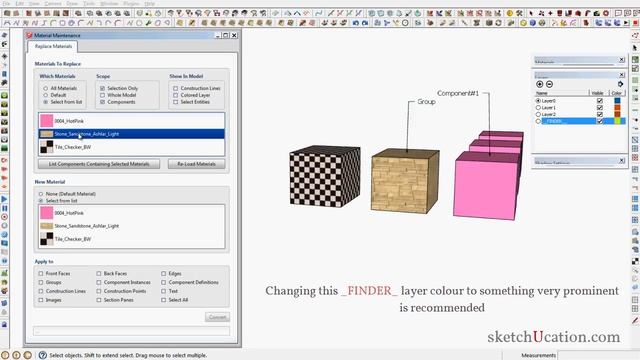Sort layers by Name column header

click(562, 93)
